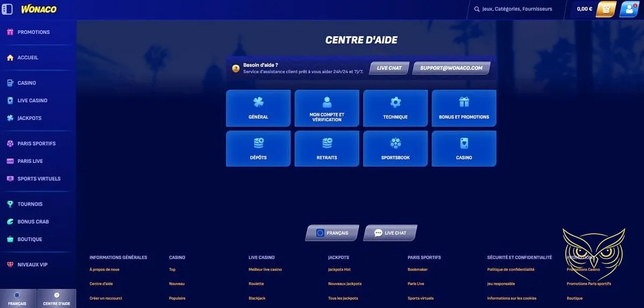Click the Centre d'aide button at the sidebar bottom

pos(56,298)
